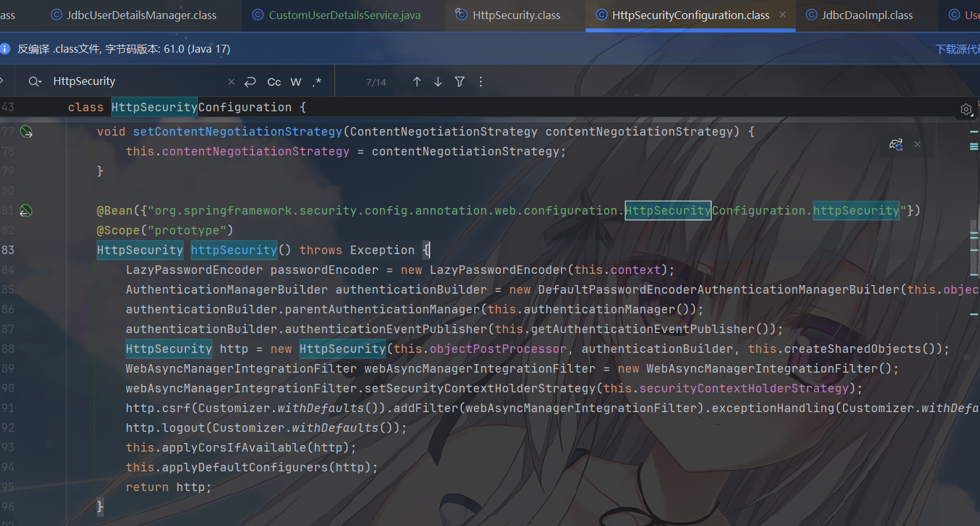Screen dimensions: 980x526
Task: Clear the HttpSecurity search text
Action: click(x=231, y=82)
